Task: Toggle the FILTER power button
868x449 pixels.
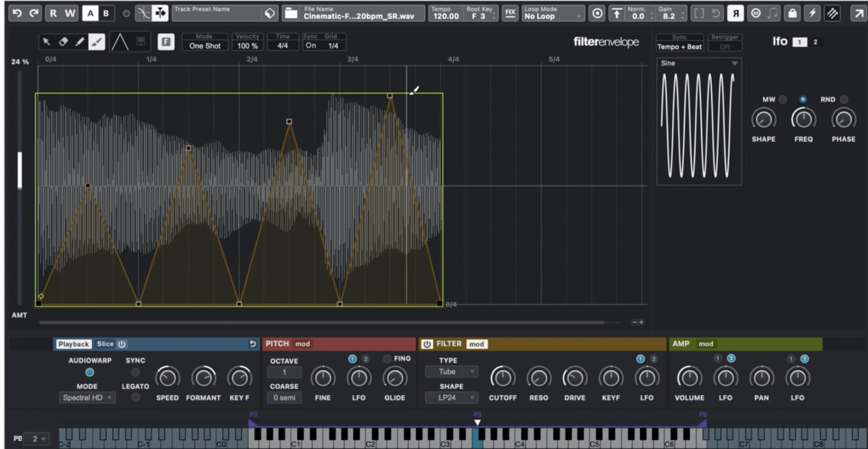Action: (426, 344)
